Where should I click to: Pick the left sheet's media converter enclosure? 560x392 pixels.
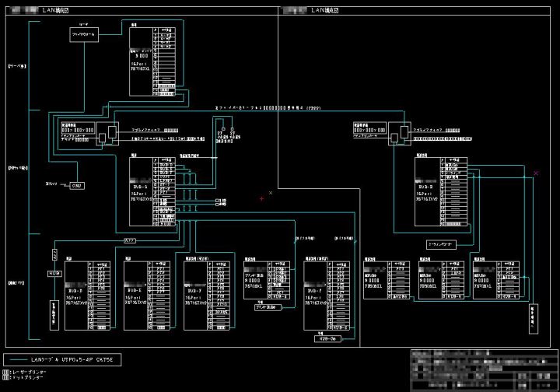coord(107,134)
